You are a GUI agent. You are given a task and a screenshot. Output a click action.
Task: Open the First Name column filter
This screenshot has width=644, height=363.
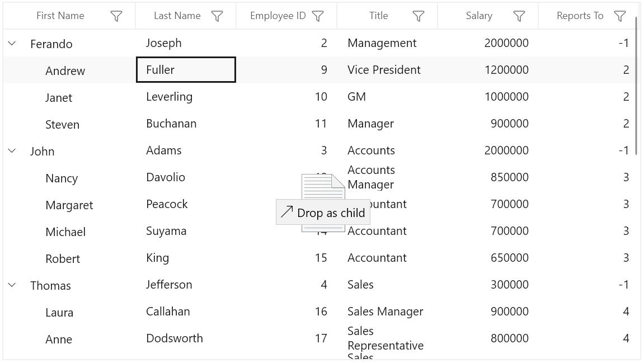tap(116, 16)
